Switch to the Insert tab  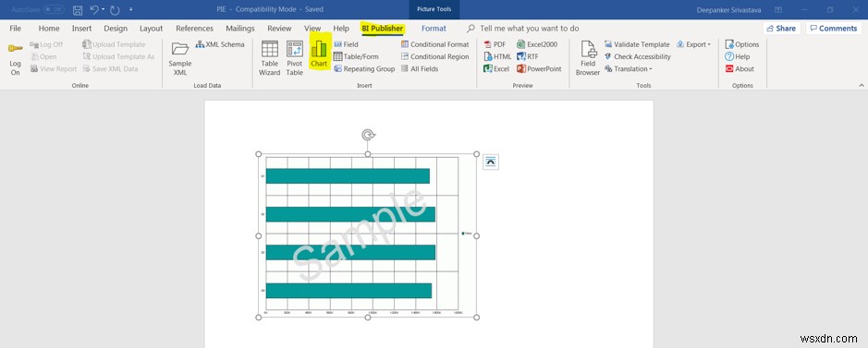pyautogui.click(x=81, y=29)
